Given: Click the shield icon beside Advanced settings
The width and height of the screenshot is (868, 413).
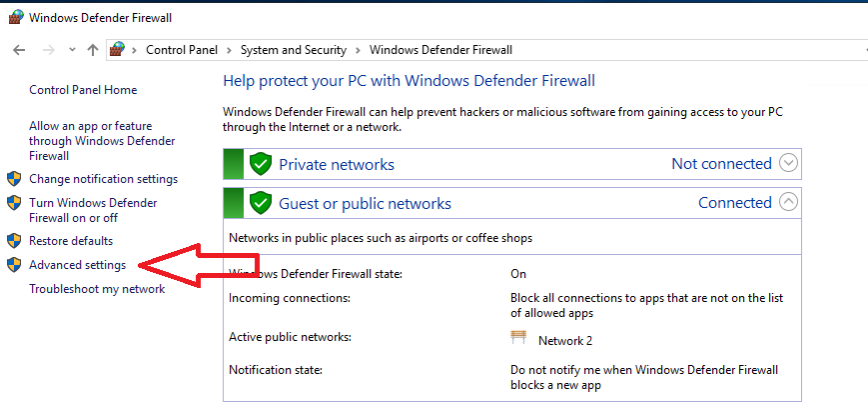Looking at the screenshot, I should click(x=14, y=265).
